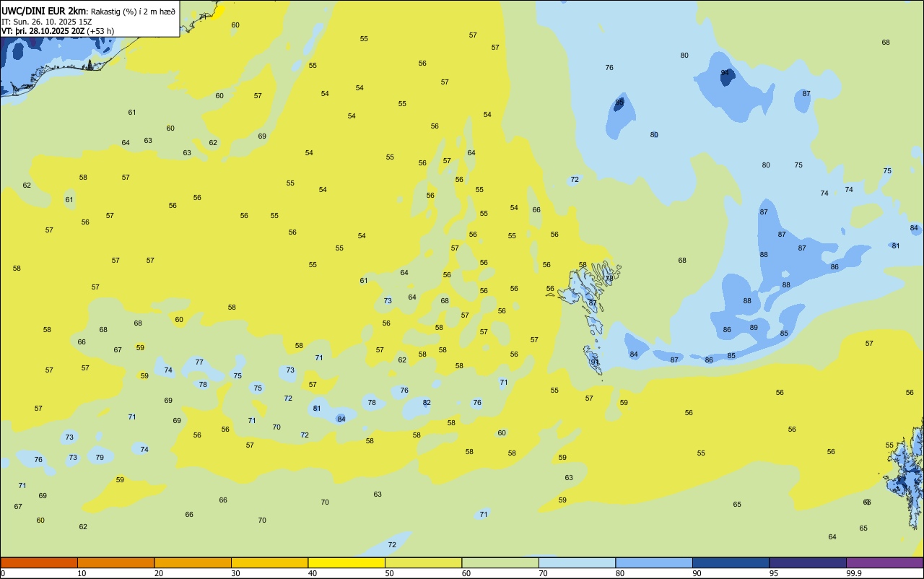
Task: Choose the light green 60–70 legend swatch
Action: [x=500, y=562]
